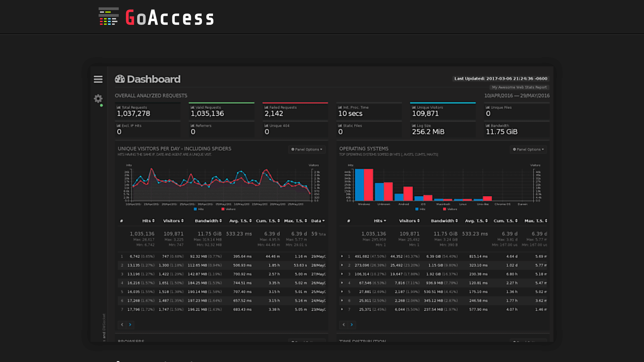Click the Dashboard gauge icon
Viewport: 644px width, 362px height.
[120, 79]
